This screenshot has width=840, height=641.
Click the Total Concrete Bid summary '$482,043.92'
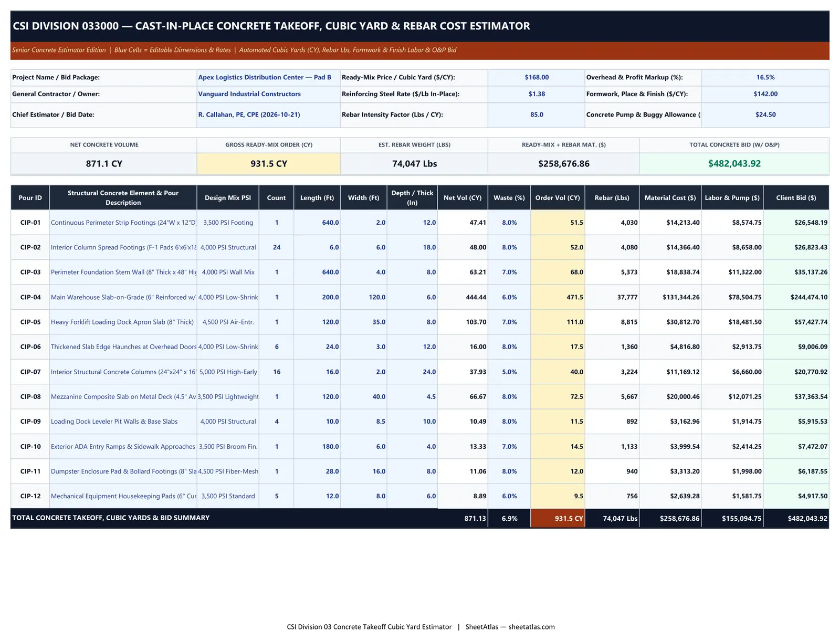[734, 164]
